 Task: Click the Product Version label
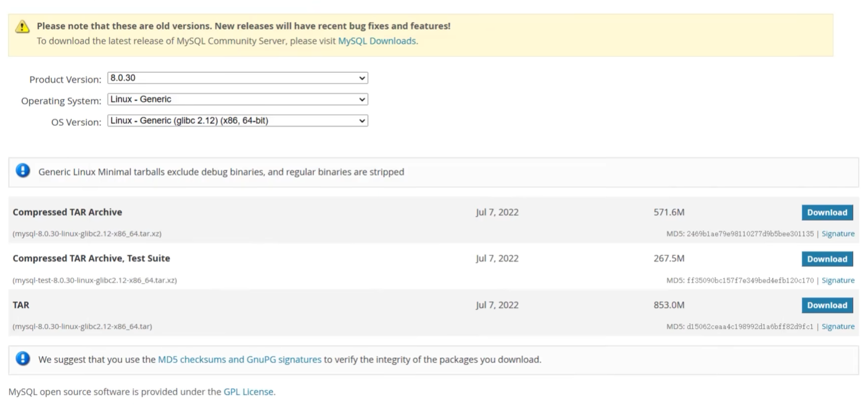coord(65,80)
